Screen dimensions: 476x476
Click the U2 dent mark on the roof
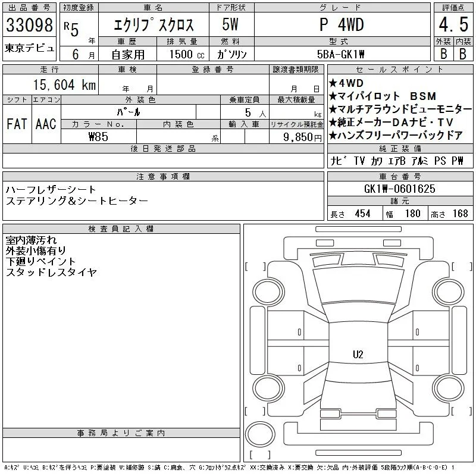click(358, 354)
